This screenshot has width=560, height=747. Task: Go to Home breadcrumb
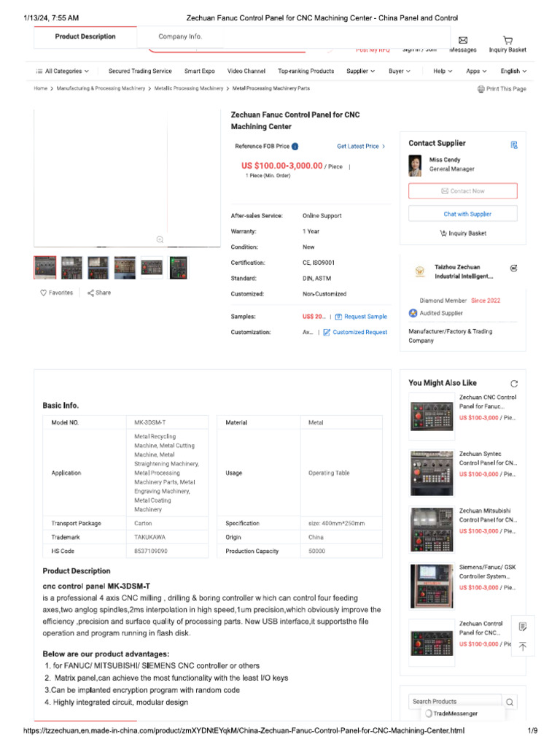coord(41,88)
